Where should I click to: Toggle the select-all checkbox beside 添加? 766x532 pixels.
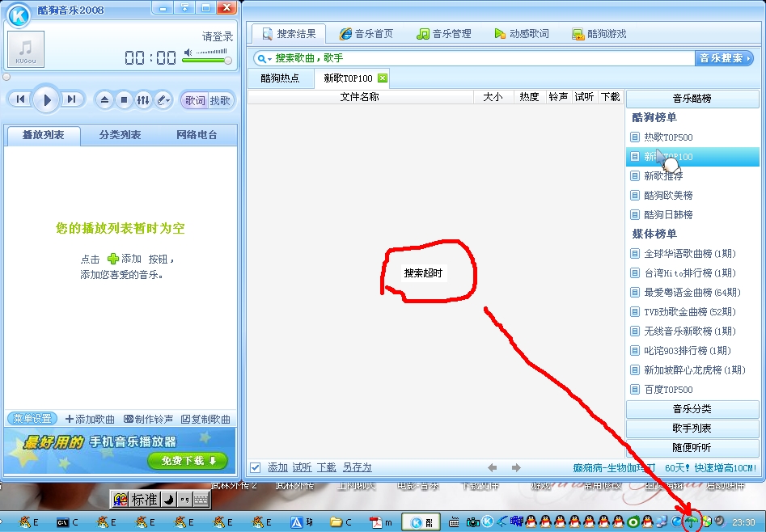pos(255,468)
